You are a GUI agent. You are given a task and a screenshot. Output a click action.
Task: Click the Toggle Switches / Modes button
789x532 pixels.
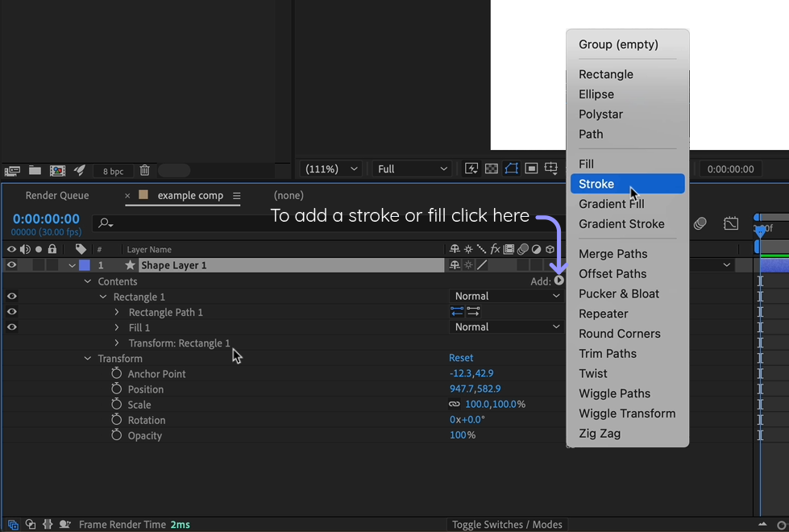pos(507,524)
